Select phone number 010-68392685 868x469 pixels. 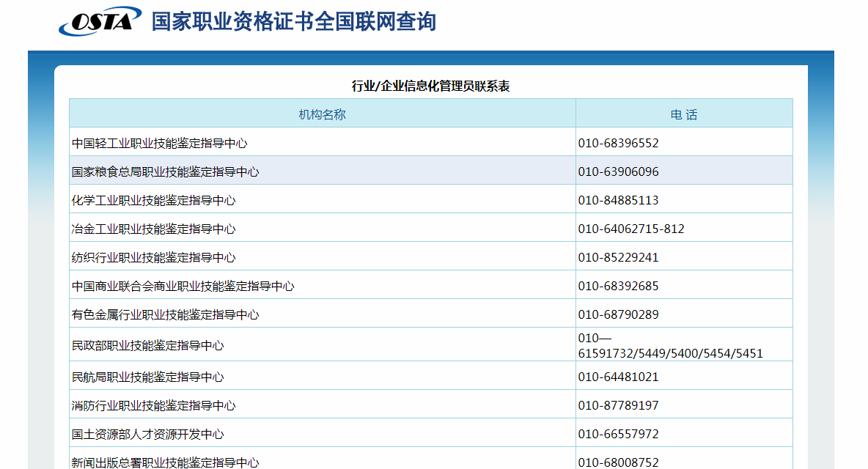pyautogui.click(x=618, y=286)
